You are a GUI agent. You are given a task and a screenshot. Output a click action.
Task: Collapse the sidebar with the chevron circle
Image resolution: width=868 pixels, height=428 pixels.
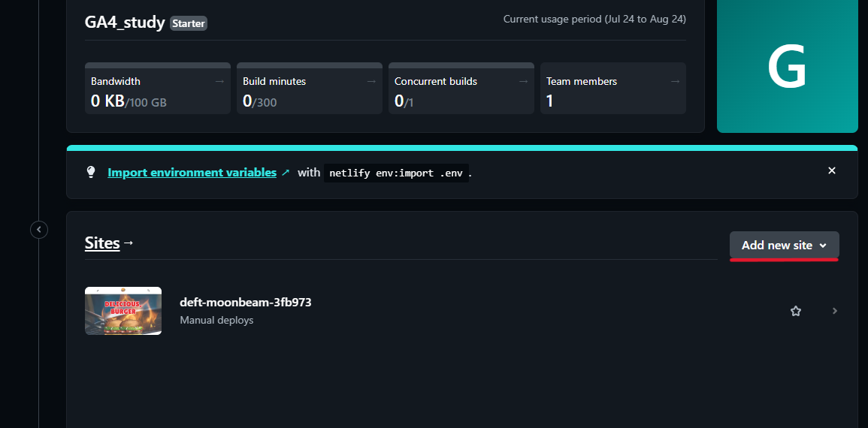pos(39,229)
